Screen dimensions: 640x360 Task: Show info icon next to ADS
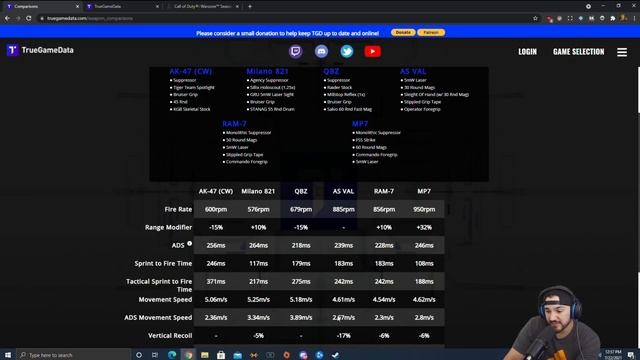[189, 243]
